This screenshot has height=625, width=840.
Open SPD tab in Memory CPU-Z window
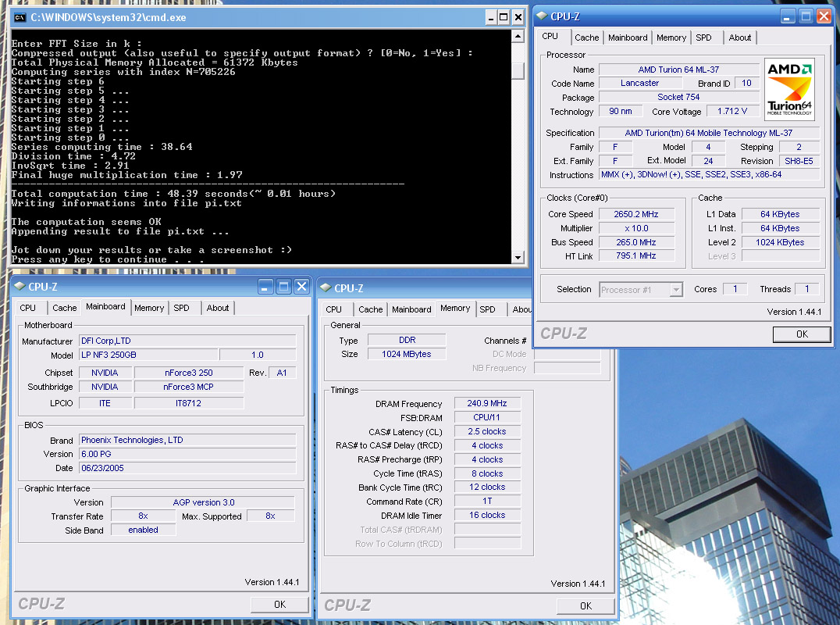click(x=487, y=310)
